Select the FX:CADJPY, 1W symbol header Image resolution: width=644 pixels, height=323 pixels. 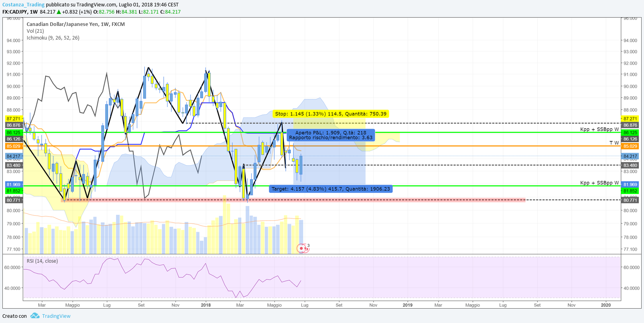coord(20,12)
